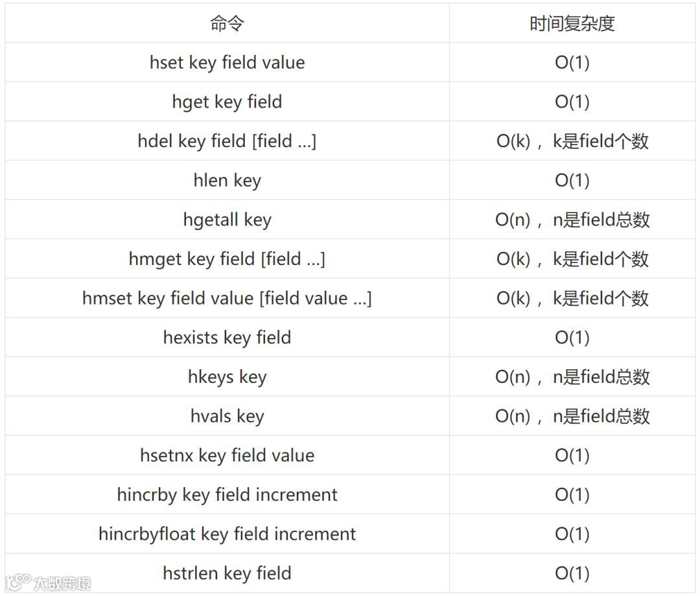Click the 'hsetnx key field value' cell
The width and height of the screenshot is (700, 596).
point(227,455)
